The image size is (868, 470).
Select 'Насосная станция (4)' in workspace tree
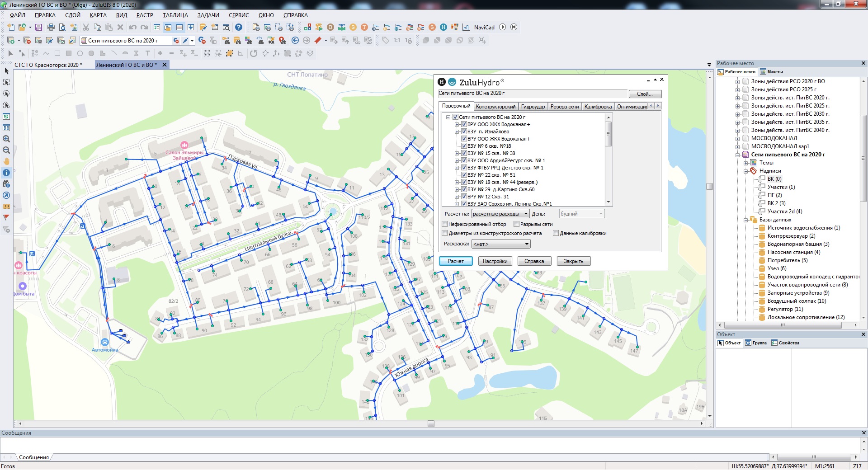click(x=794, y=252)
